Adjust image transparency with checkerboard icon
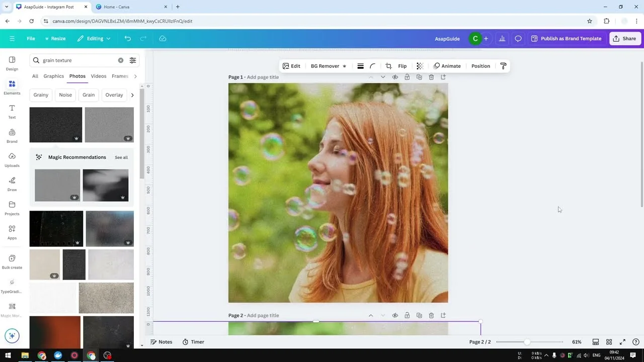 (x=420, y=66)
